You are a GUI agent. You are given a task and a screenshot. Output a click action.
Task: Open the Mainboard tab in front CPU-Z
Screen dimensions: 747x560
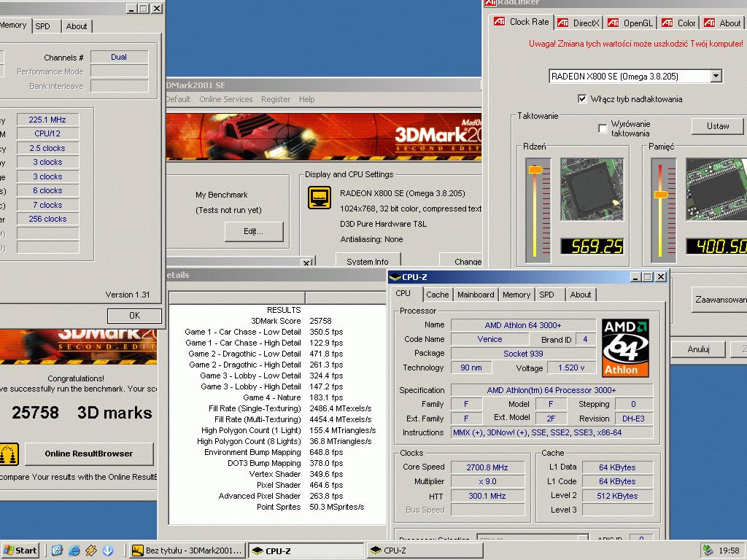click(x=476, y=295)
